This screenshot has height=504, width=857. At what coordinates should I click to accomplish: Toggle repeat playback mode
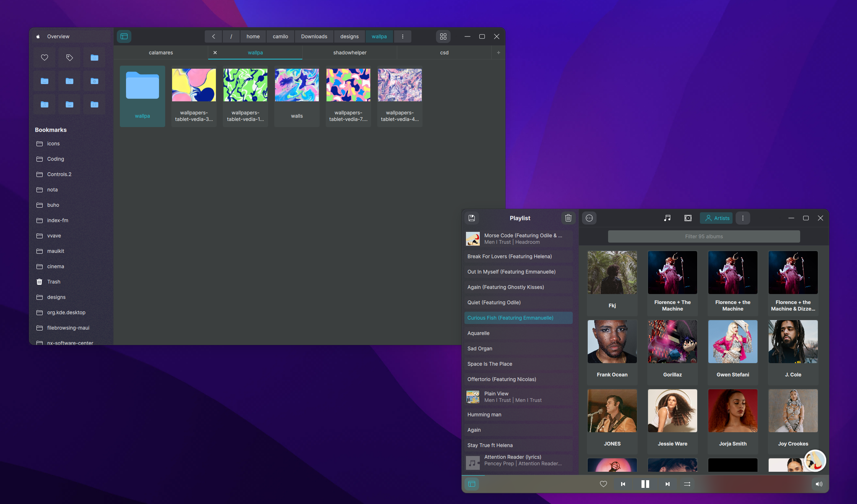click(687, 484)
